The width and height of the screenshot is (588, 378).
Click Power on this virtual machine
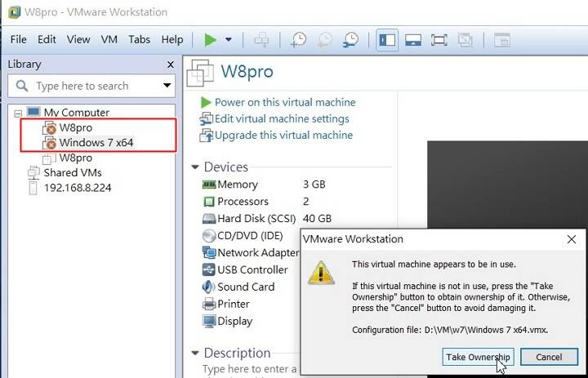[285, 102]
